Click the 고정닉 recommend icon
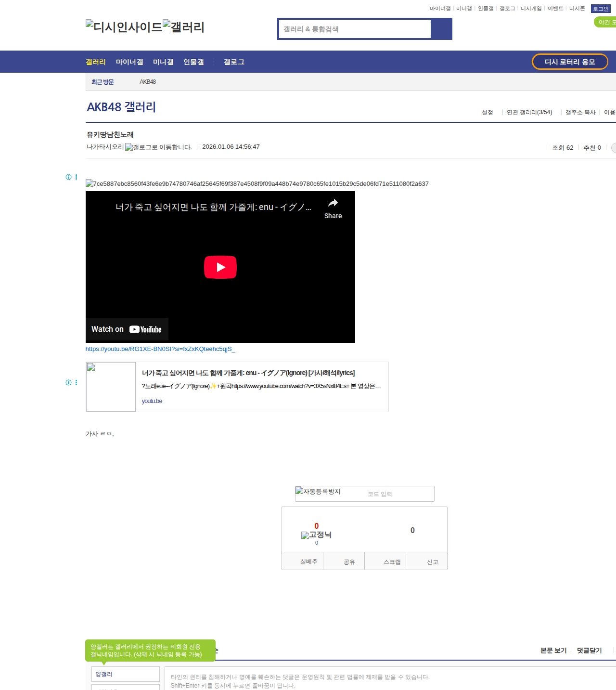Image resolution: width=616 pixels, height=690 pixels. (305, 535)
